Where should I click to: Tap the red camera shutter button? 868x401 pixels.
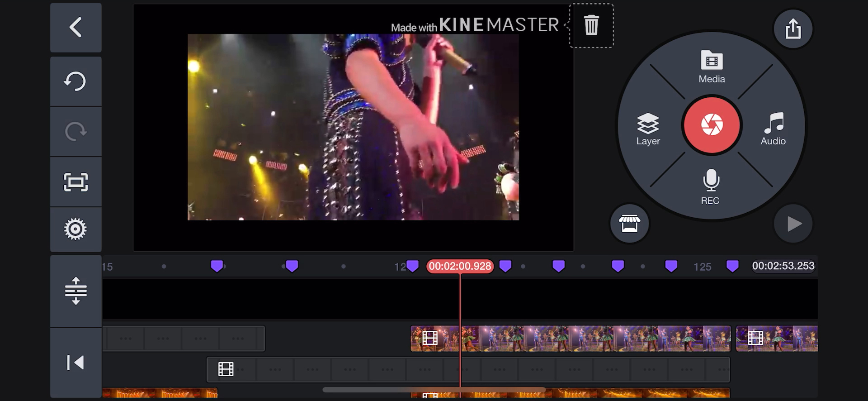point(712,125)
